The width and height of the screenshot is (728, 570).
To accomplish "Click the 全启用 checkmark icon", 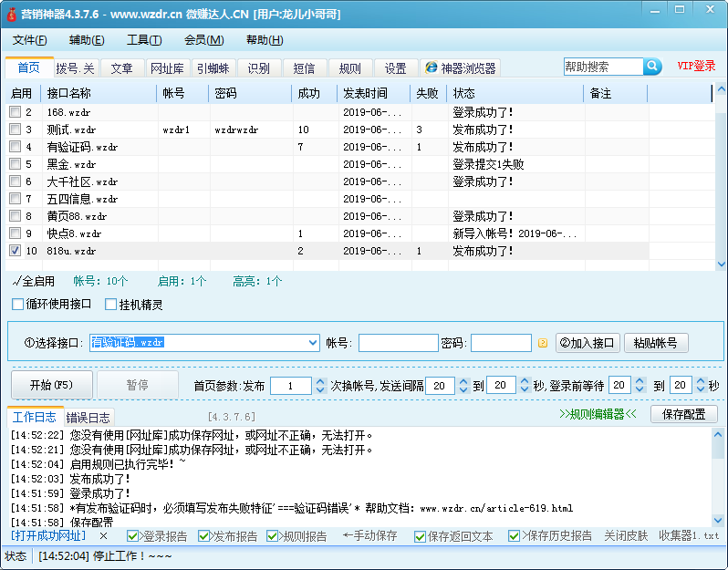I will tap(16, 282).
